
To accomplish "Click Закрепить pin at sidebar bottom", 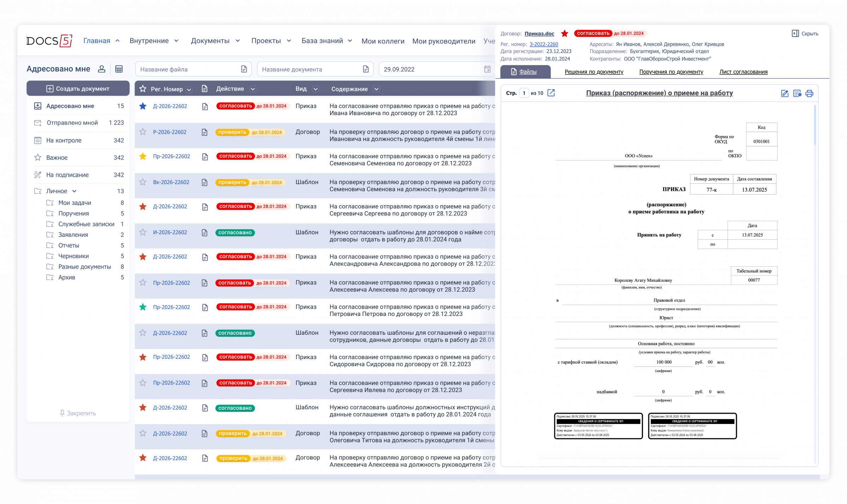I will [78, 413].
